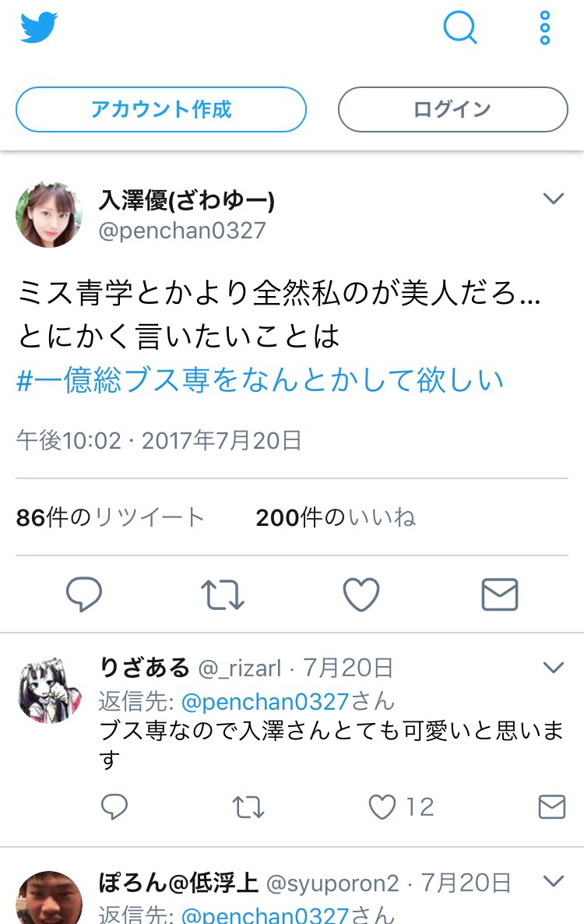Open the Twitter bird home logo
This screenshot has height=924, width=584.
click(39, 27)
